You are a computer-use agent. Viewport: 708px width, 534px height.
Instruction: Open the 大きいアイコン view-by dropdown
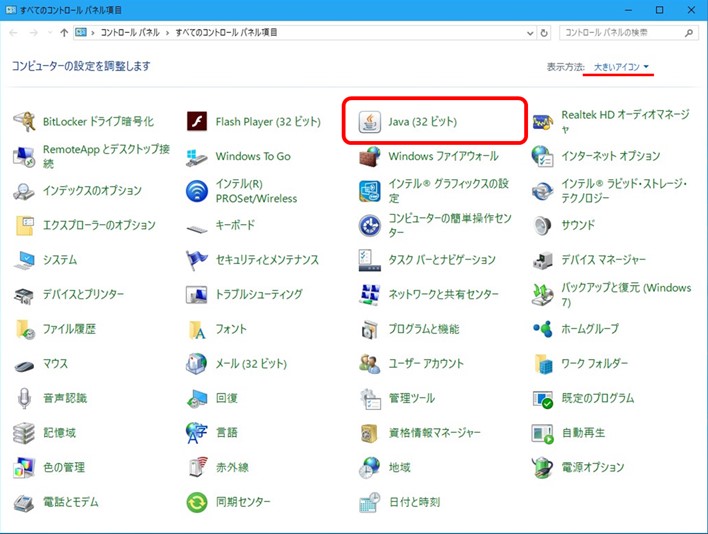(621, 67)
